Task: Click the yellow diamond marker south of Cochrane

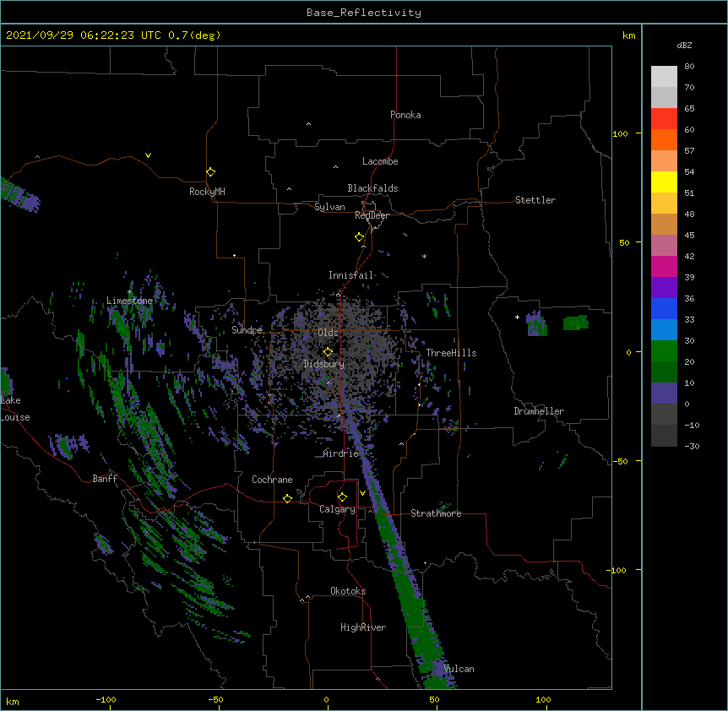Action: pos(287,498)
